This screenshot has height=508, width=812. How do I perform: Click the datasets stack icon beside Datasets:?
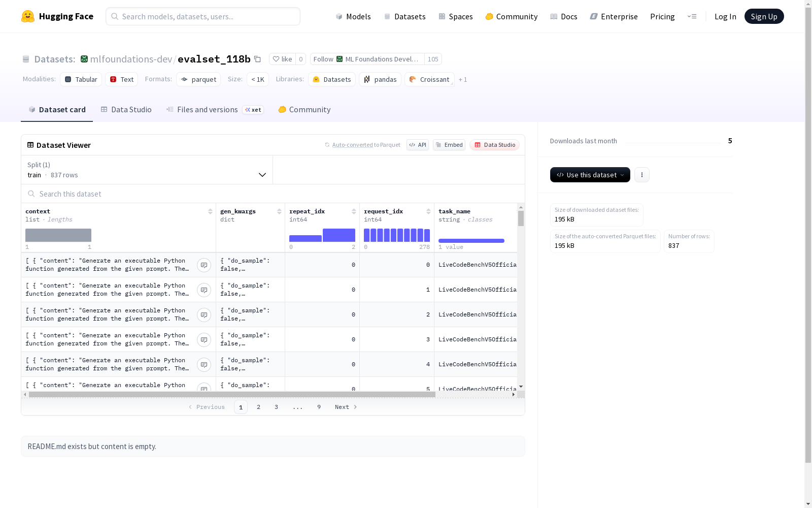coord(26,59)
